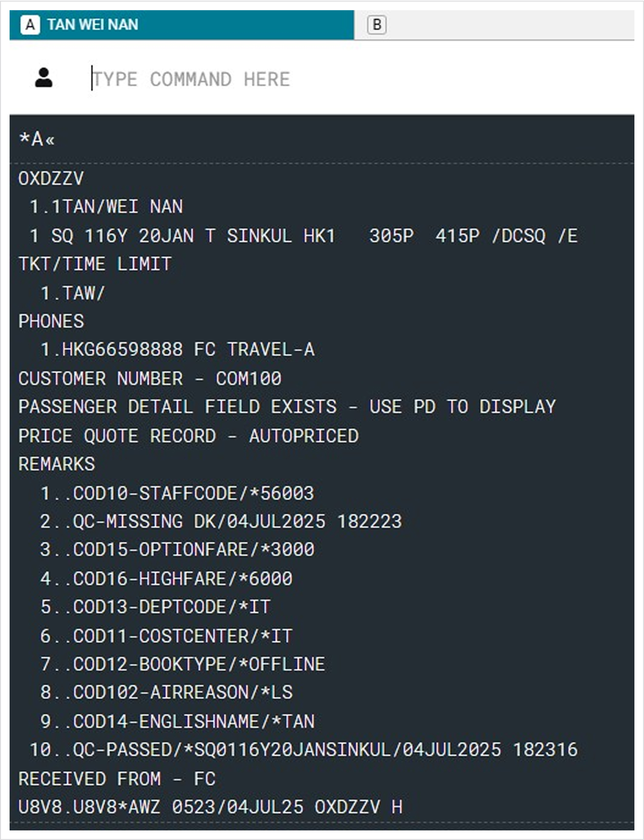Click the *A« command echo line
The image size is (644, 840).
coord(36,139)
